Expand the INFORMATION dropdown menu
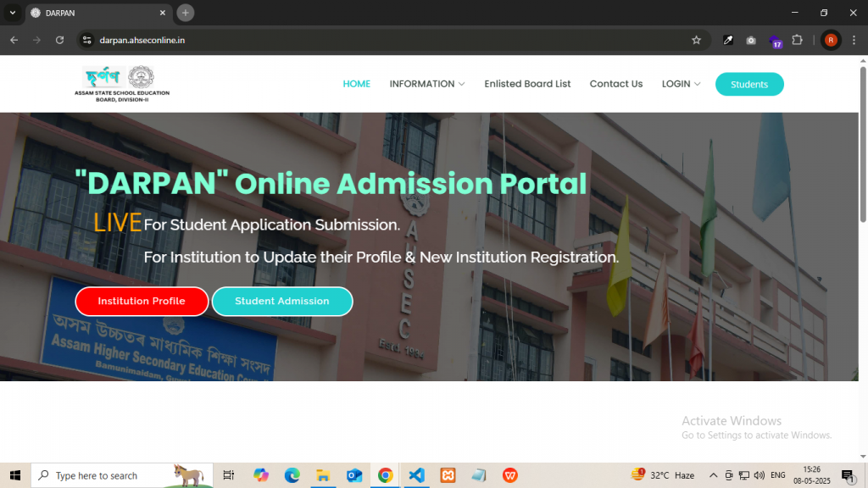 click(427, 84)
